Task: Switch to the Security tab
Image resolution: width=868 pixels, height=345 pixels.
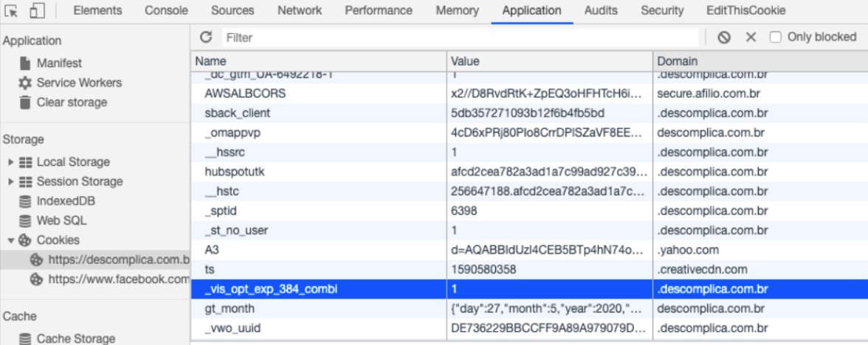Action: [x=662, y=10]
